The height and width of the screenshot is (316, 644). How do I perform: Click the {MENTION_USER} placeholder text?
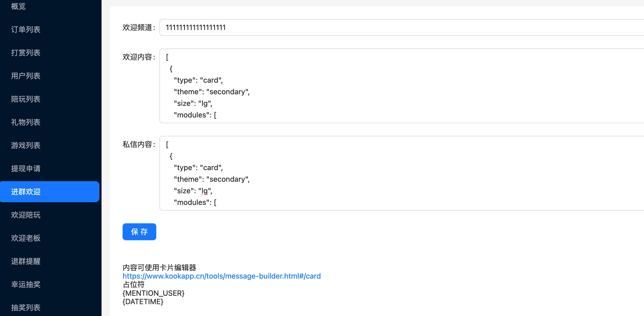pyautogui.click(x=153, y=293)
